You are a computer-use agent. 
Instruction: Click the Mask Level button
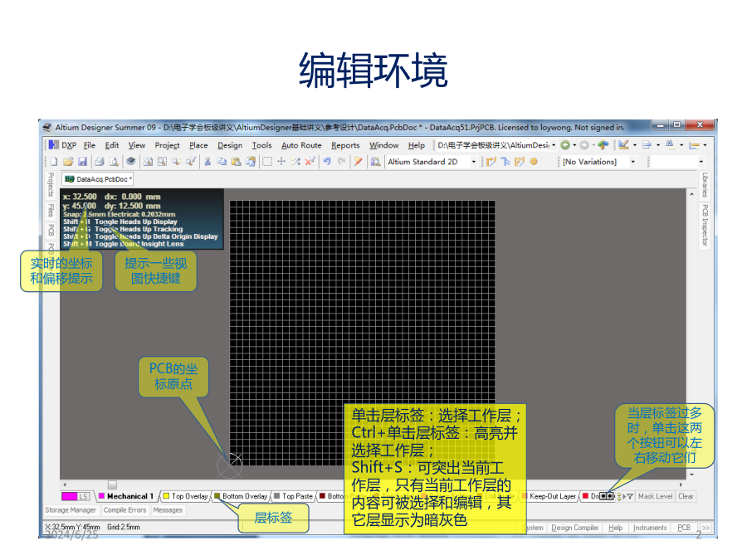coord(655,496)
